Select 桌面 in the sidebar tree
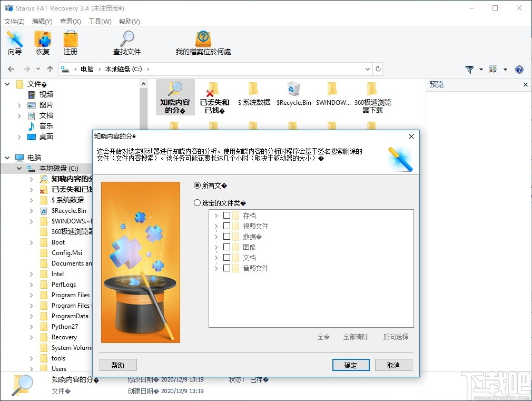This screenshot has width=532, height=401. pos(46,136)
